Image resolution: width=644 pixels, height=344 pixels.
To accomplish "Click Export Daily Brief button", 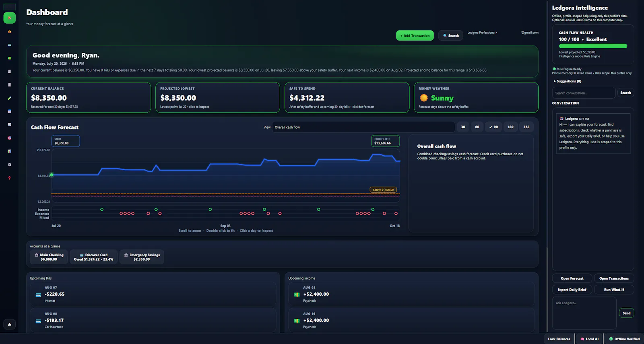I will [x=572, y=290].
